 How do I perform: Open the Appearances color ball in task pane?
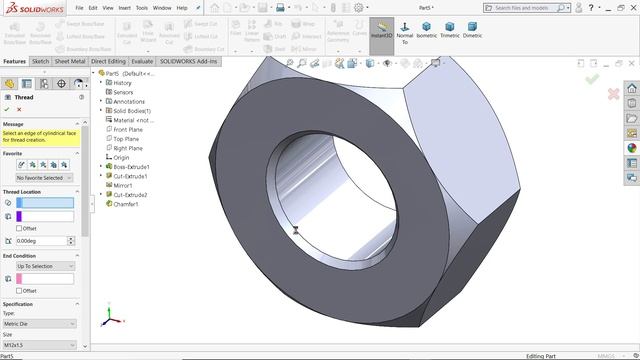coord(632,148)
